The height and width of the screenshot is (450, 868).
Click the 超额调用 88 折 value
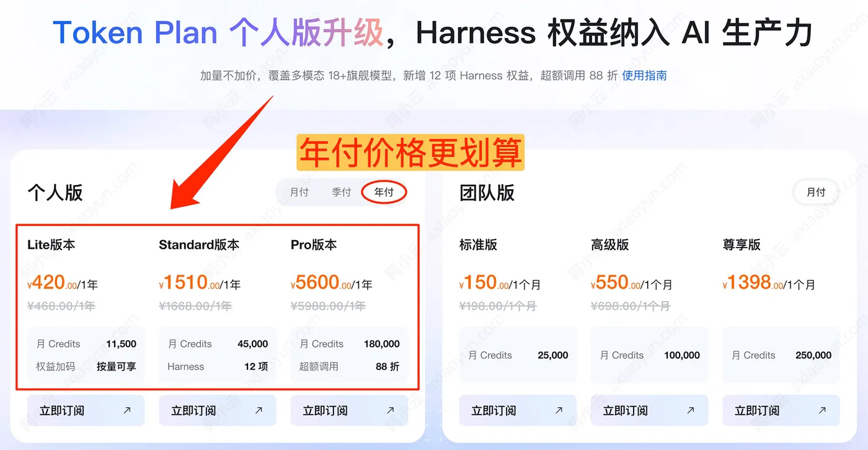pyautogui.click(x=387, y=366)
